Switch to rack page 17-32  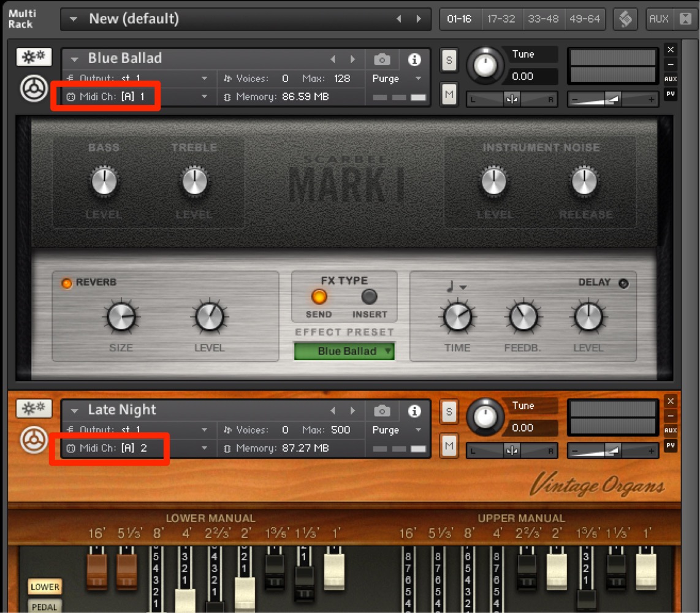pos(501,19)
